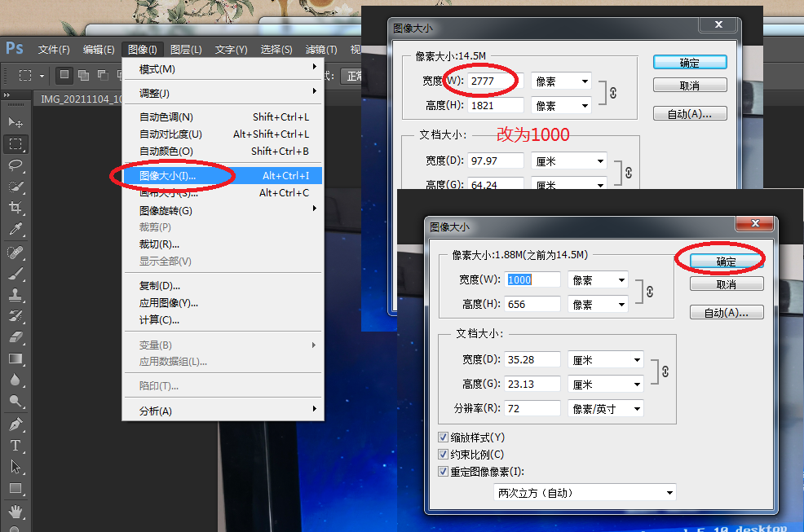Viewport: 804px width, 532px height.
Task: Select the Rectangle shape tool
Action: pos(15,489)
